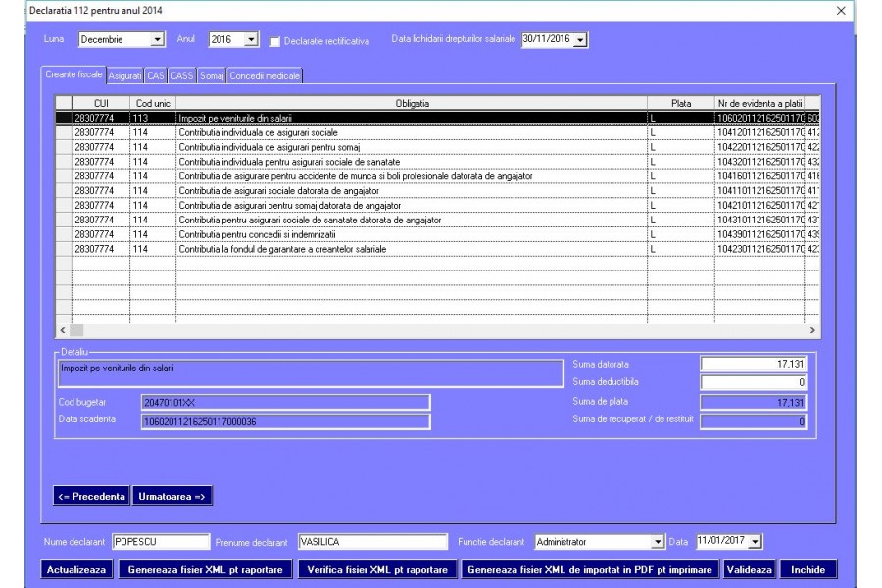Click the row selector of the 113 row
This screenshot has width=882, height=588.
(64, 118)
